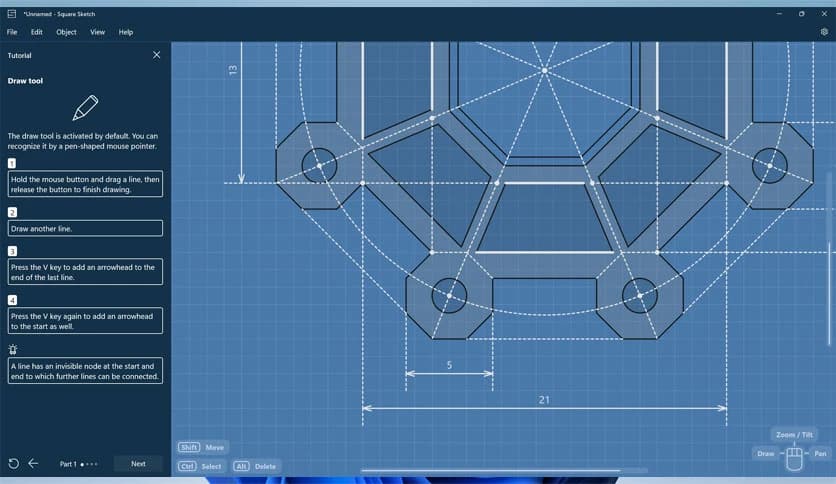The width and height of the screenshot is (836, 484).
Task: Click the step number 3 badge
Action: point(12,251)
